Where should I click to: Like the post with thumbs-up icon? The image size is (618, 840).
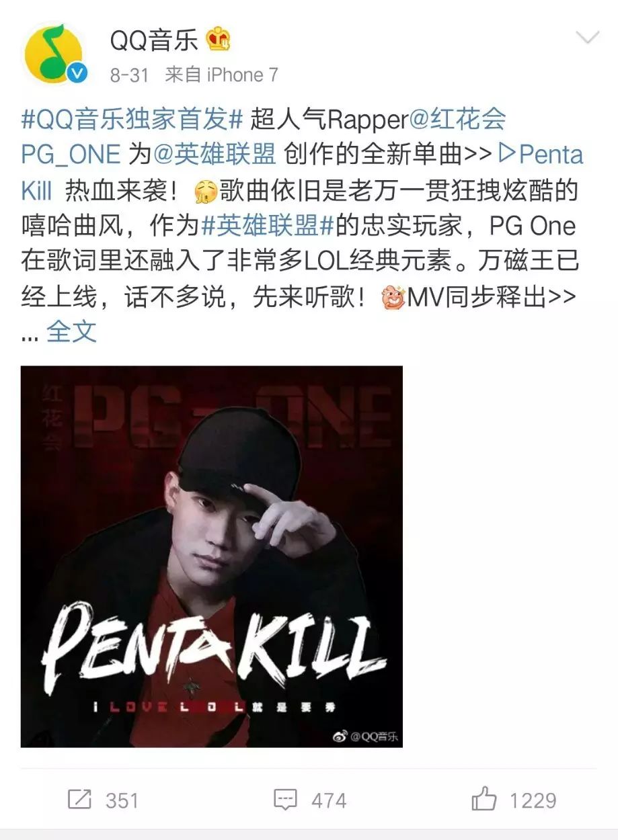pyautogui.click(x=484, y=799)
